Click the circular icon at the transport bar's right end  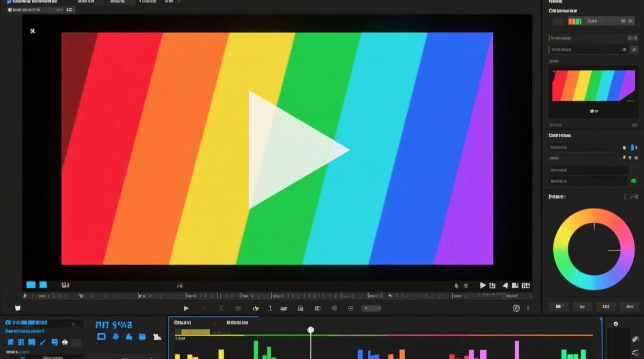pyautogui.click(x=516, y=308)
